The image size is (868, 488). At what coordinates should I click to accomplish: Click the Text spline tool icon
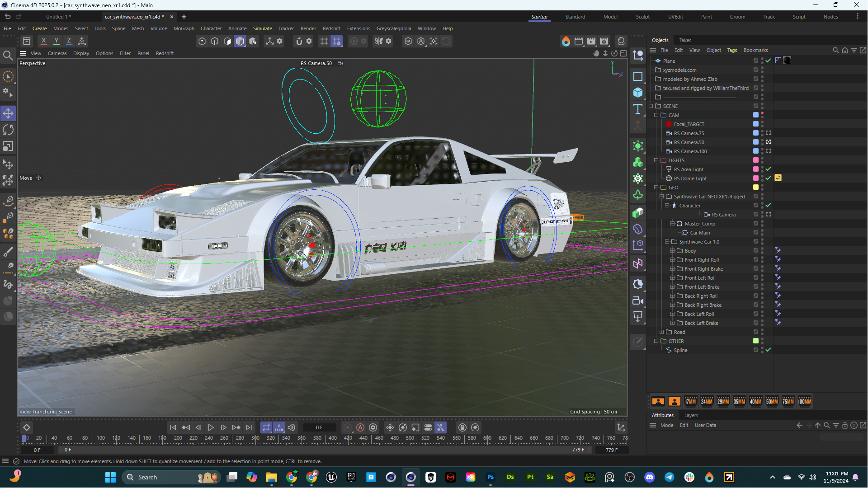pos(638,109)
